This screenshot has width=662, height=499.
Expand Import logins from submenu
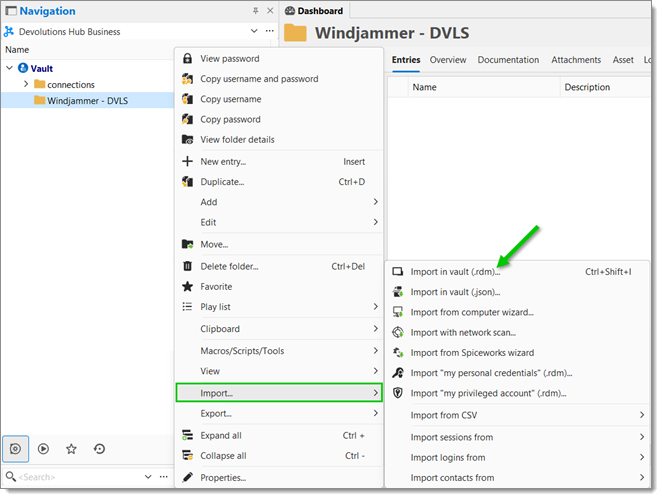tap(518, 457)
